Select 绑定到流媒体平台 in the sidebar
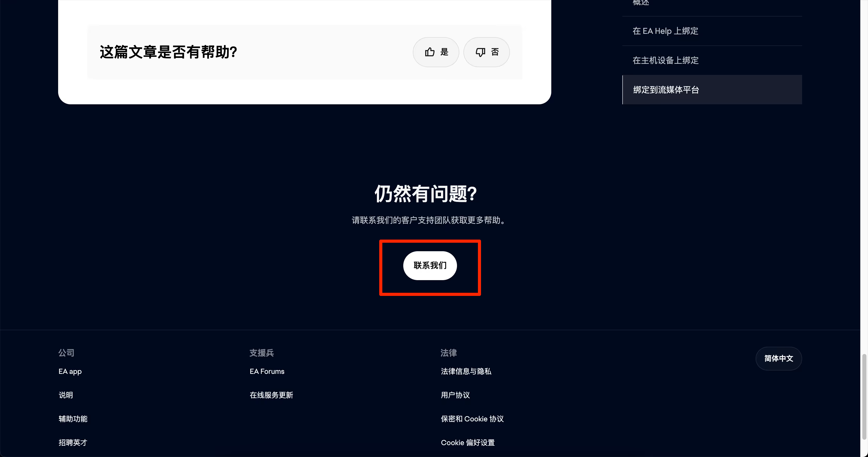Image resolution: width=868 pixels, height=457 pixels. pyautogui.click(x=712, y=90)
